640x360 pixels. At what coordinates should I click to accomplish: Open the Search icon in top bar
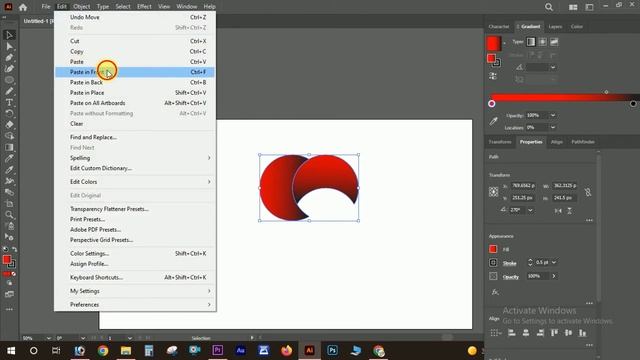tap(549, 7)
